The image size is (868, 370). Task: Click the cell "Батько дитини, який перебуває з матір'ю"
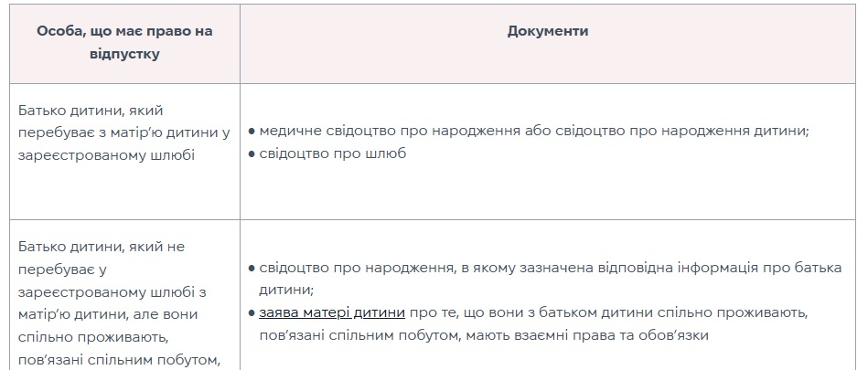pyautogui.click(x=124, y=132)
